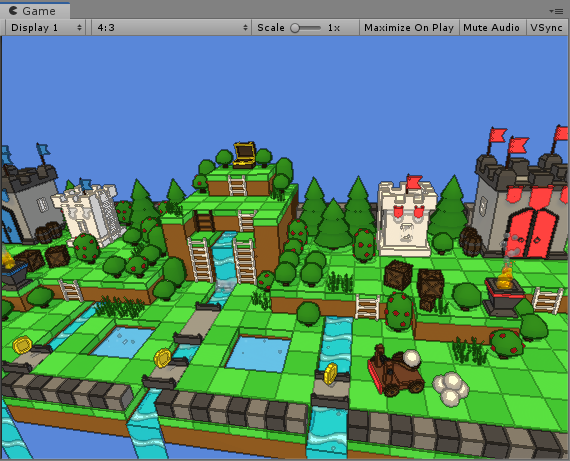Click the brown catapult in the game view

[x=395, y=372]
